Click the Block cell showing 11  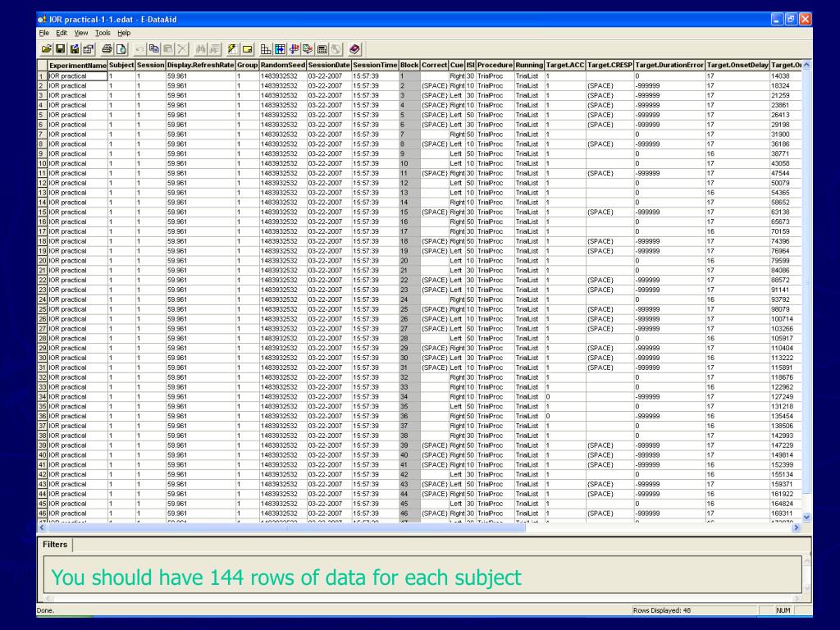[409, 173]
